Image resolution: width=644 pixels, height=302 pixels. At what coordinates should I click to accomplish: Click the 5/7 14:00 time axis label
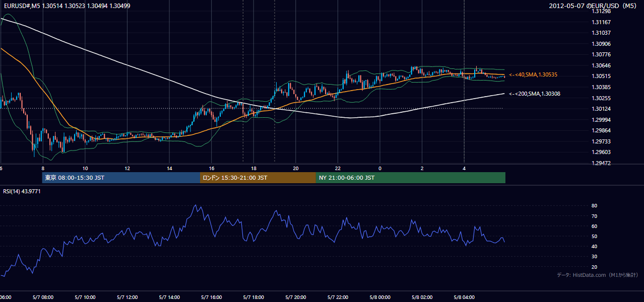pyautogui.click(x=169, y=297)
